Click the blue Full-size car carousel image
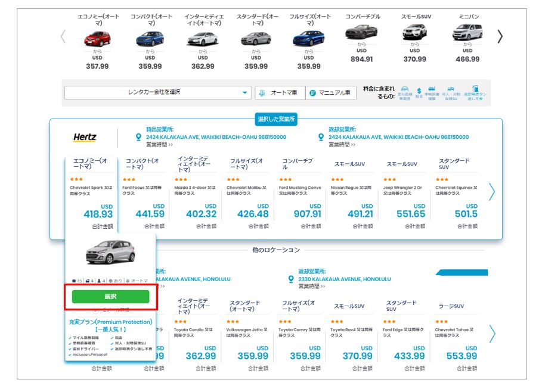The image size is (542, 392). point(309,39)
